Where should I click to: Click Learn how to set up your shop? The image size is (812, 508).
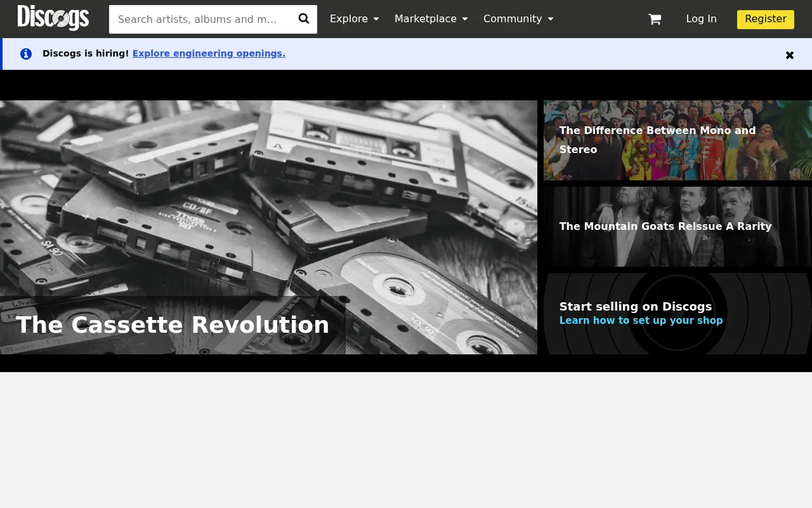641,321
